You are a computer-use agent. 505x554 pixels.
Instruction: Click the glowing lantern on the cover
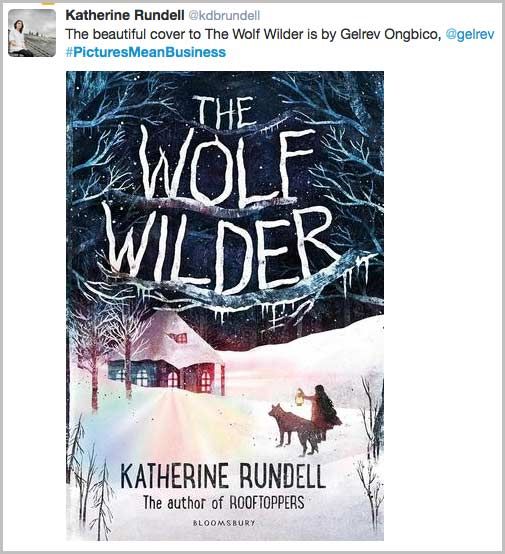click(300, 397)
